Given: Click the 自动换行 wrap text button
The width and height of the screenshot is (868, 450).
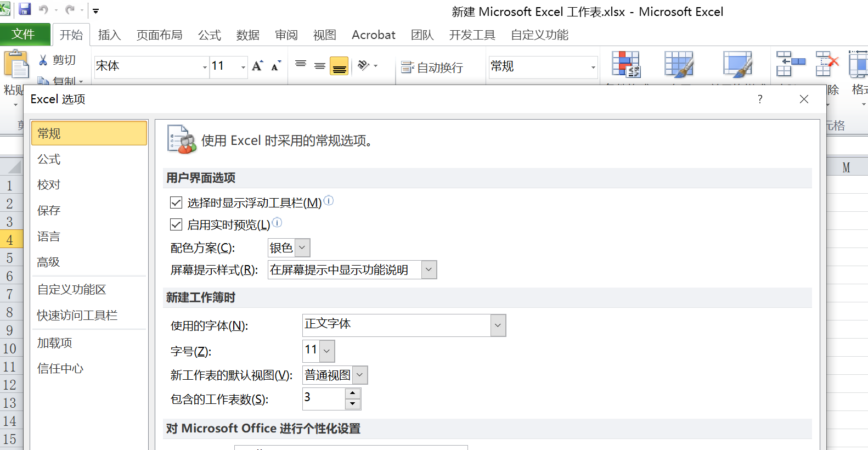Looking at the screenshot, I should [x=432, y=67].
